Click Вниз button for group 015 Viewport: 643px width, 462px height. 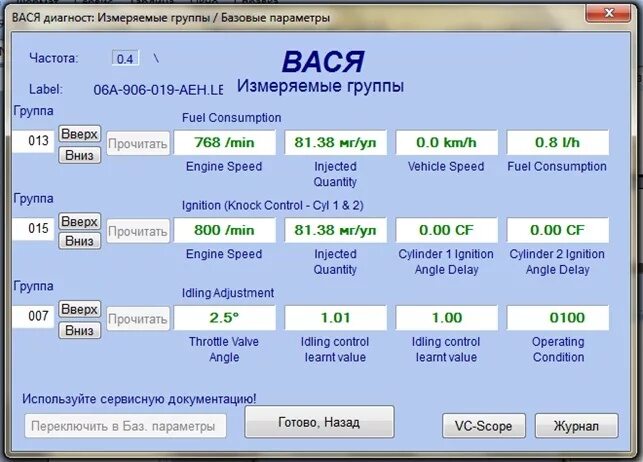click(80, 241)
